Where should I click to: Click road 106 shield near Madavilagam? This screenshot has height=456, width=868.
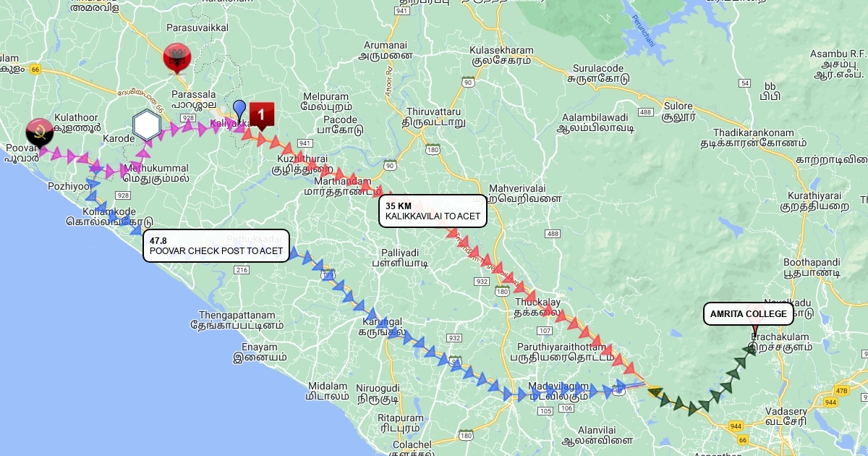point(566,408)
